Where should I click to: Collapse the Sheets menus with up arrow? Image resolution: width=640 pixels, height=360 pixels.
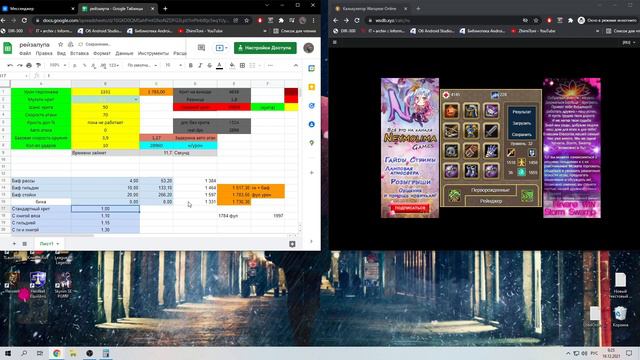(296, 65)
